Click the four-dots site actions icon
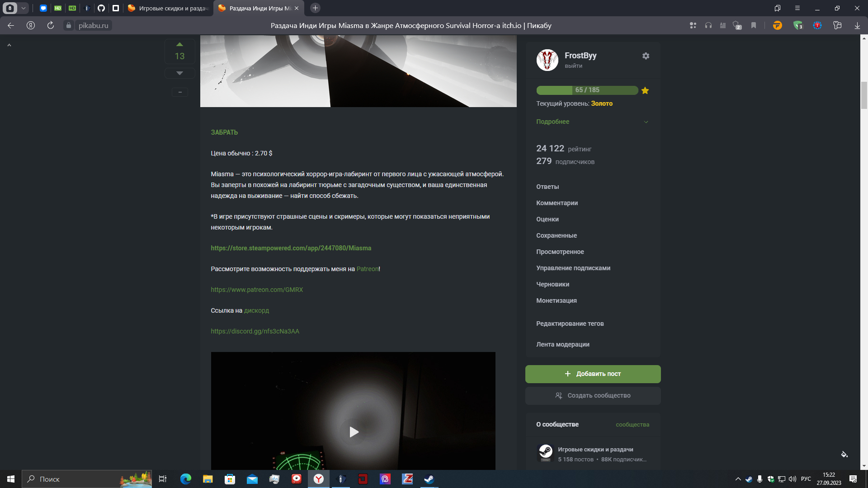868x488 pixels. (x=693, y=25)
